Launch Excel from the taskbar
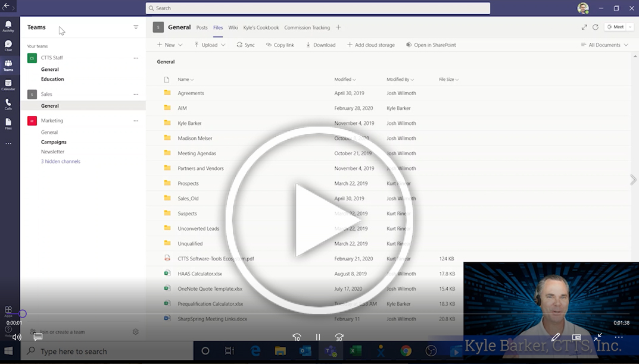 (356, 351)
